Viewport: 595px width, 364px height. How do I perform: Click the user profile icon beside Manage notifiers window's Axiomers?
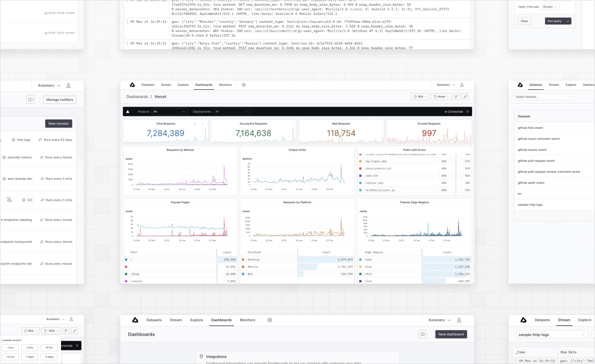point(69,85)
